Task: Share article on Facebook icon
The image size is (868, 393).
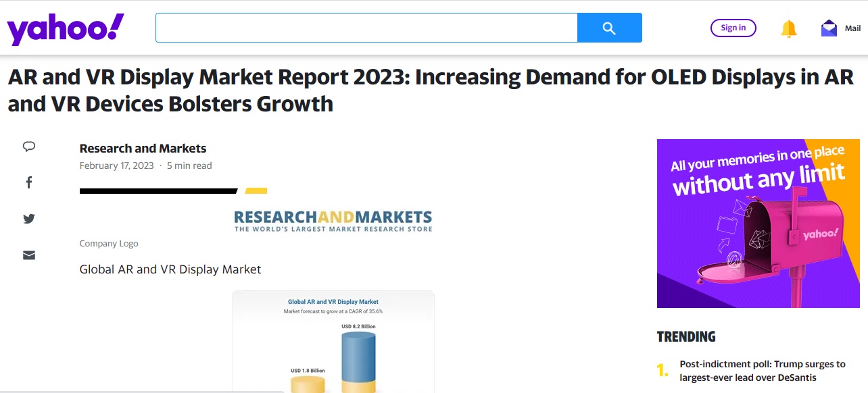Action: tap(29, 182)
